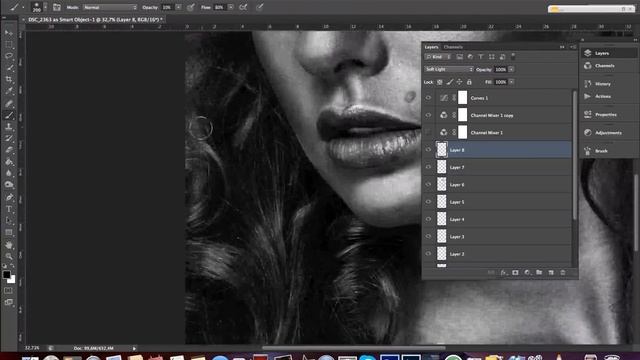Open the Fill slider arrow in the Layers panel
The width and height of the screenshot is (640, 360).
[x=511, y=82]
